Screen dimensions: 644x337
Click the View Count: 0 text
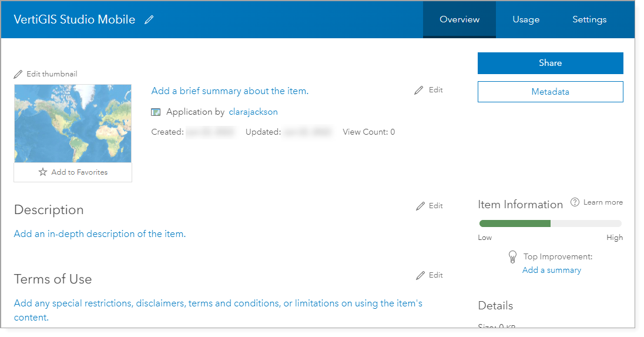(x=369, y=132)
